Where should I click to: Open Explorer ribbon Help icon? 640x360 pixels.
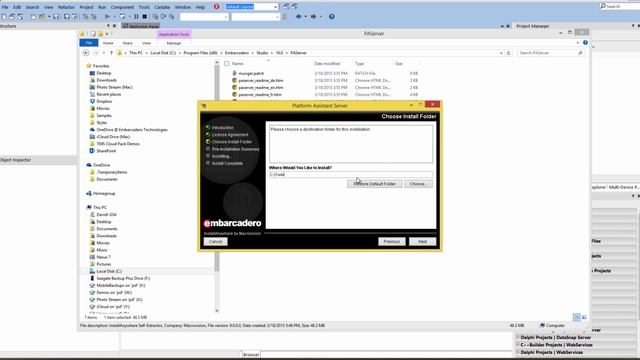[585, 42]
